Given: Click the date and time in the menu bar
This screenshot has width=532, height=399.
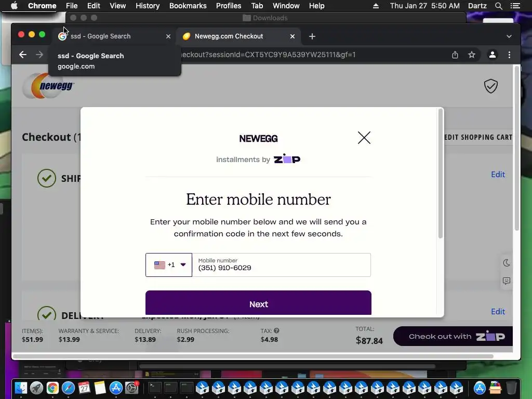Looking at the screenshot, I should (425, 6).
